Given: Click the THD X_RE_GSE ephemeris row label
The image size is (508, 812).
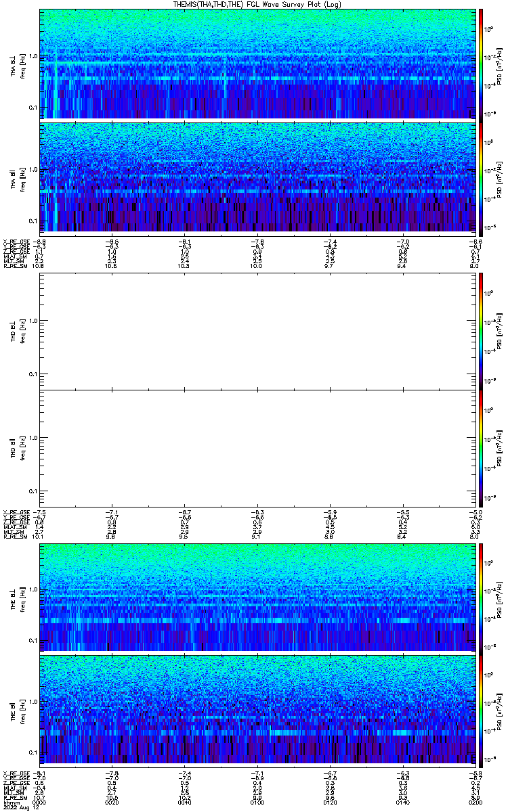Looking at the screenshot, I should click(14, 512).
